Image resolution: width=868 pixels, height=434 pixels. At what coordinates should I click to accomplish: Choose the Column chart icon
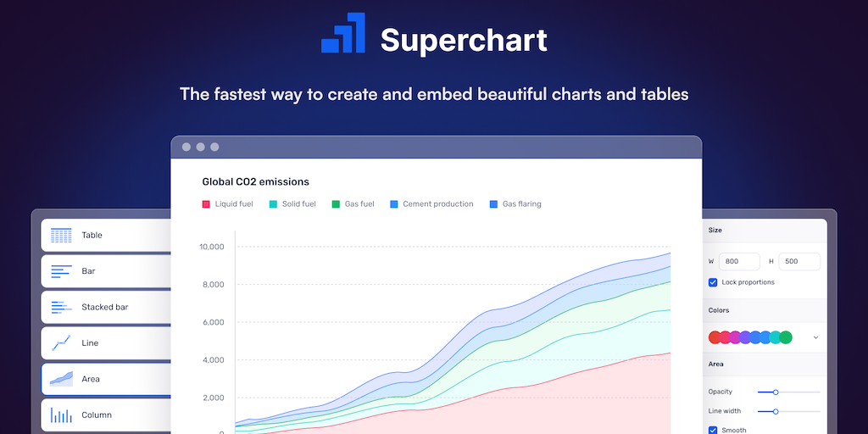[61, 415]
